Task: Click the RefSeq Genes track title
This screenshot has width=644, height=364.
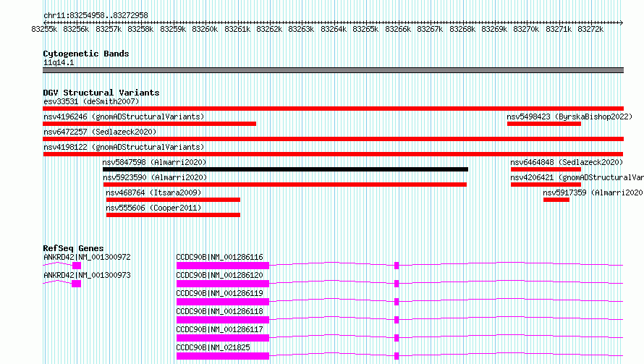Action: click(73, 248)
